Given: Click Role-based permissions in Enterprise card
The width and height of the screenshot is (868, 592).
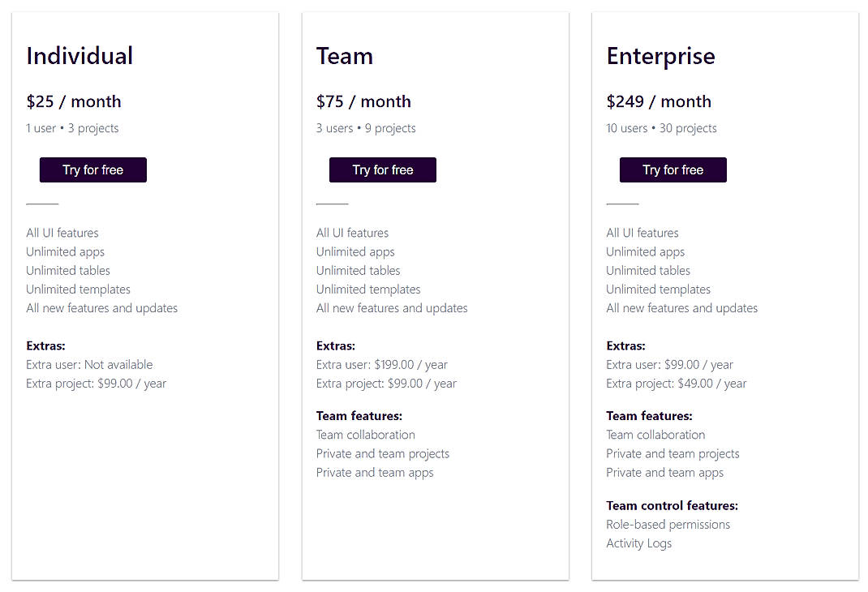Looking at the screenshot, I should (668, 524).
